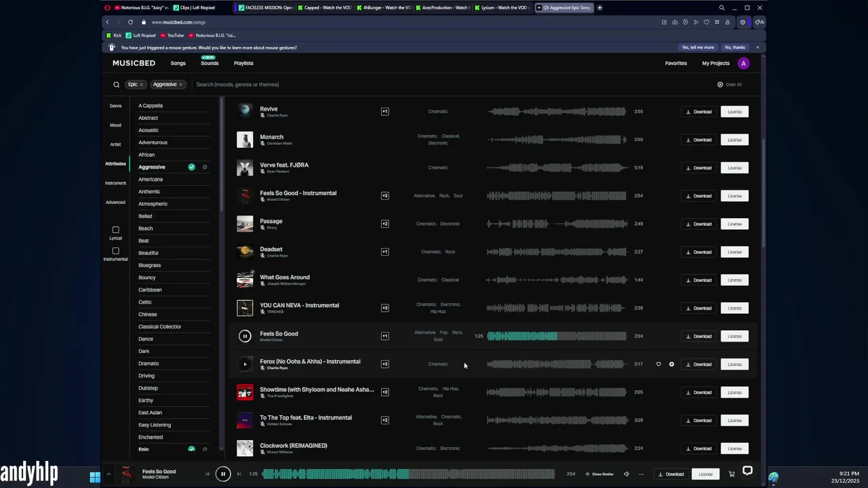Expand versions +2 for To The Top
This screenshot has width=868, height=488.
click(x=384, y=420)
